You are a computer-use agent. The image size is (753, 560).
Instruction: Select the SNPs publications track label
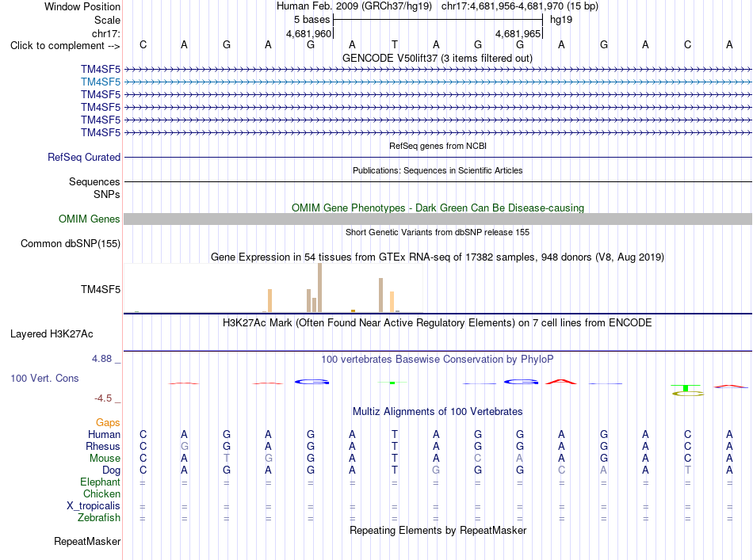pyautogui.click(x=107, y=194)
